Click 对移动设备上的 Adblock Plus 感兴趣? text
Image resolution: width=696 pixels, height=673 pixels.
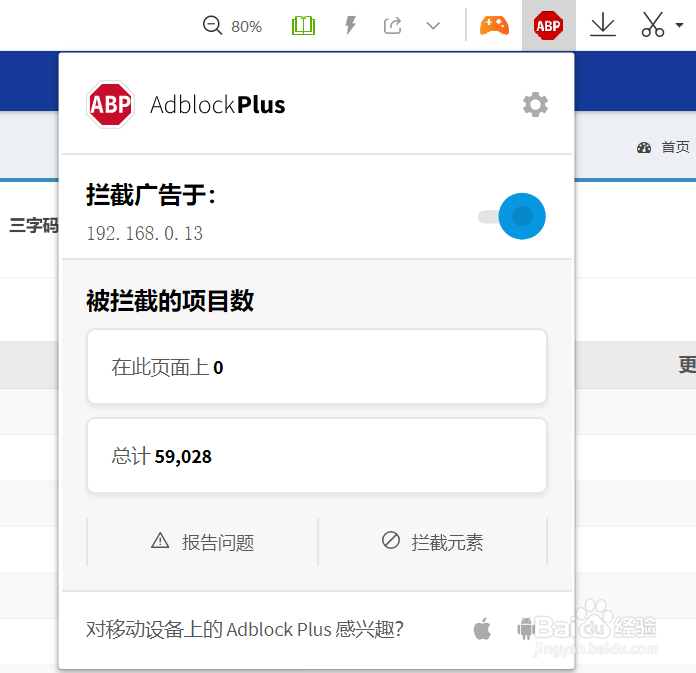tap(245, 629)
